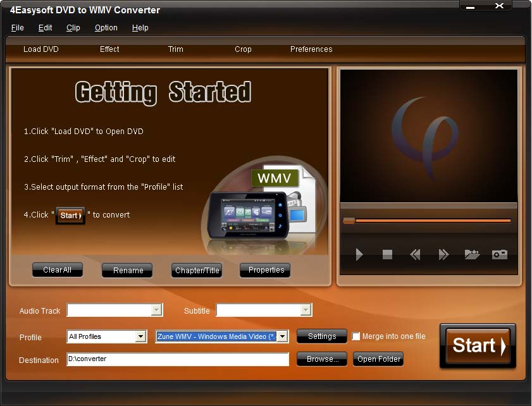Enable Merge into one file checkbox
532x406 pixels.
point(356,336)
